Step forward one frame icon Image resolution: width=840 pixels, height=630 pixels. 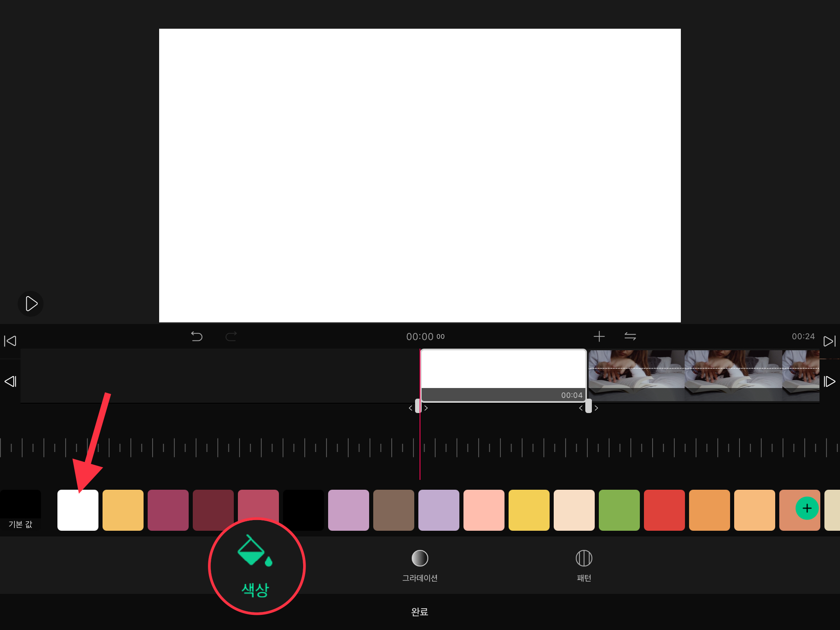(829, 381)
